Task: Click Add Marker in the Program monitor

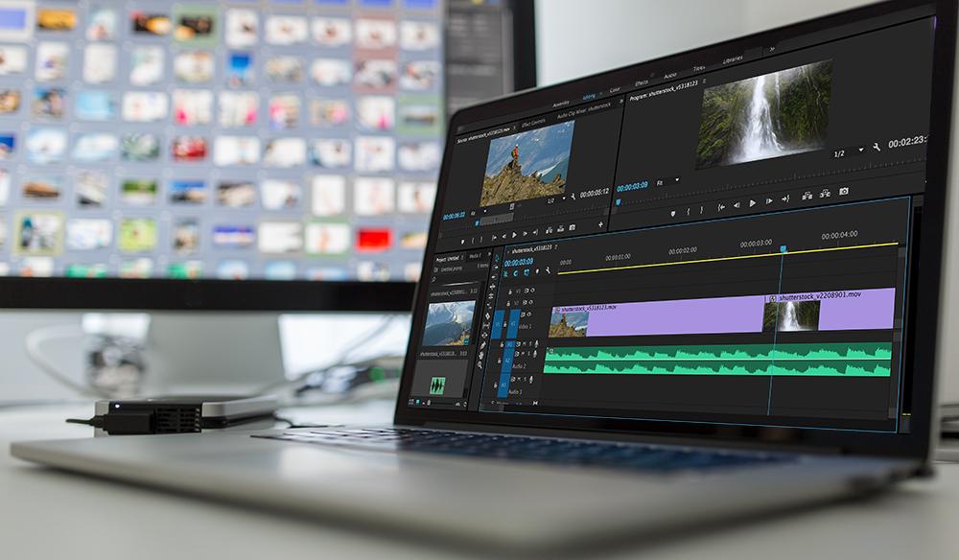Action: tap(672, 211)
